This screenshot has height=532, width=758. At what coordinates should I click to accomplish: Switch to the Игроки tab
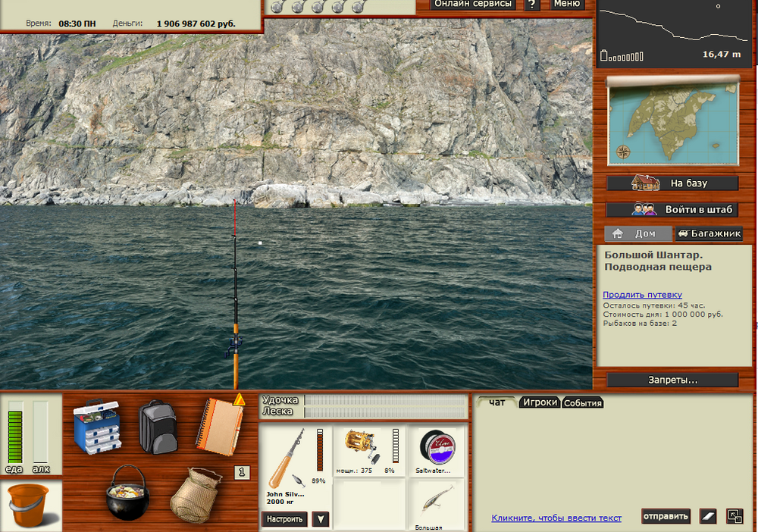pyautogui.click(x=540, y=403)
